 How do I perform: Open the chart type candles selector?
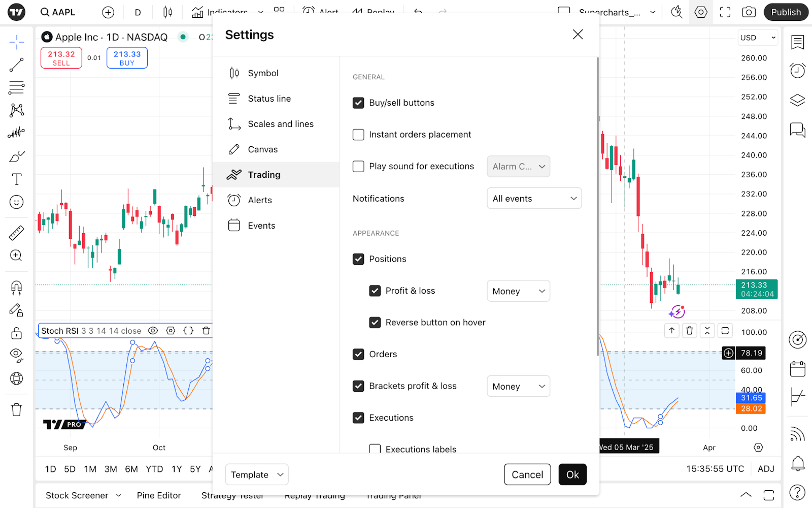(x=168, y=12)
